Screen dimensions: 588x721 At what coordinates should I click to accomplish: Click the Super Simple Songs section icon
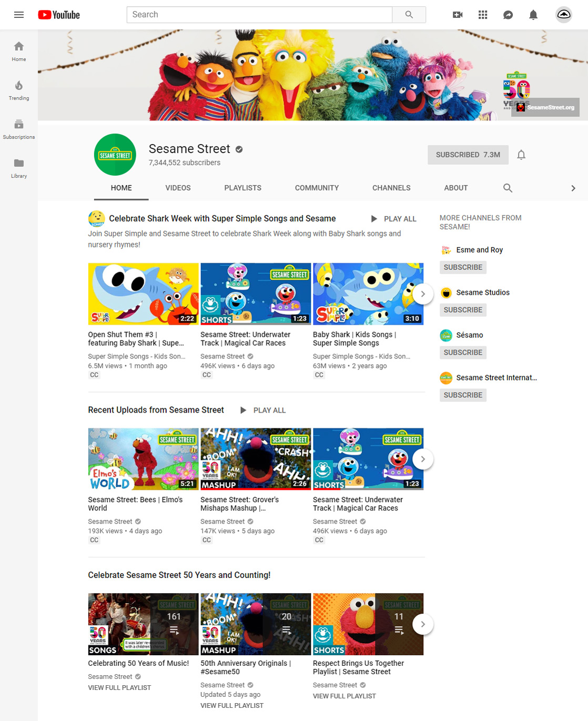click(x=96, y=218)
